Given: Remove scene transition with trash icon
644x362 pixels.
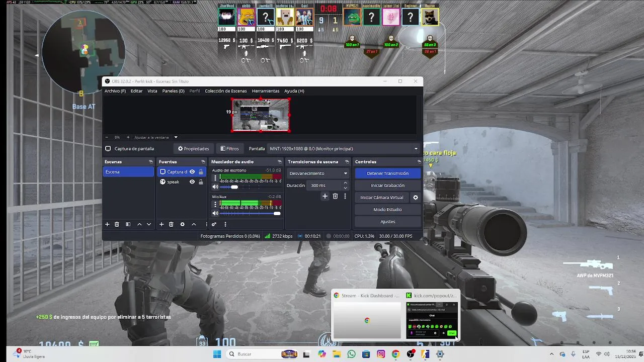Looking at the screenshot, I should pyautogui.click(x=335, y=196).
